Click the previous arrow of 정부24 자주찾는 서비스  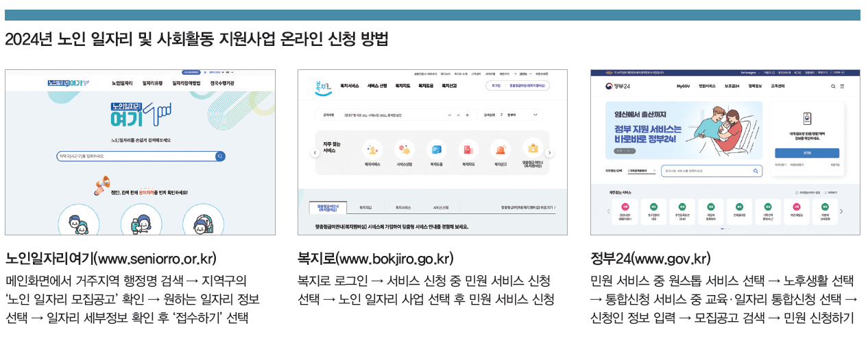(609, 211)
